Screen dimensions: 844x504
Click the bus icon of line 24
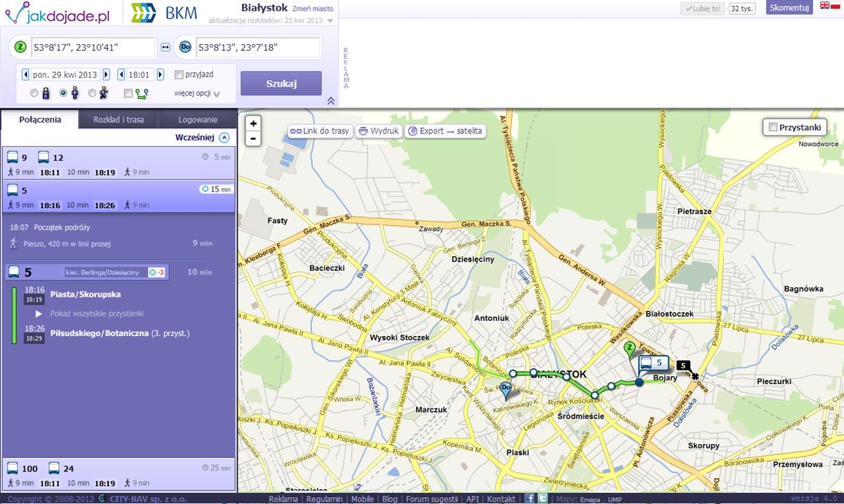pyautogui.click(x=54, y=468)
